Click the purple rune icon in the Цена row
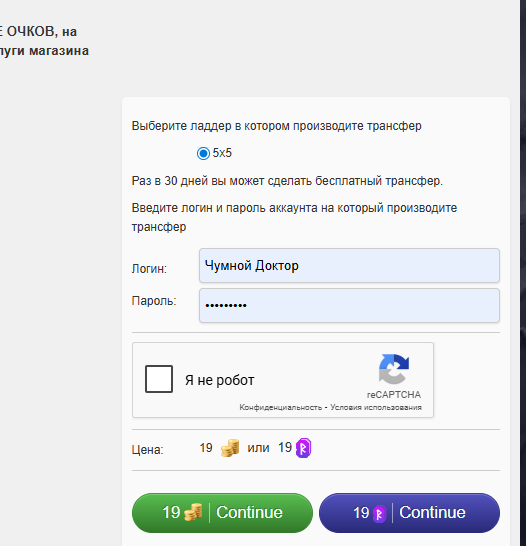This screenshot has height=546, width=526. click(303, 448)
